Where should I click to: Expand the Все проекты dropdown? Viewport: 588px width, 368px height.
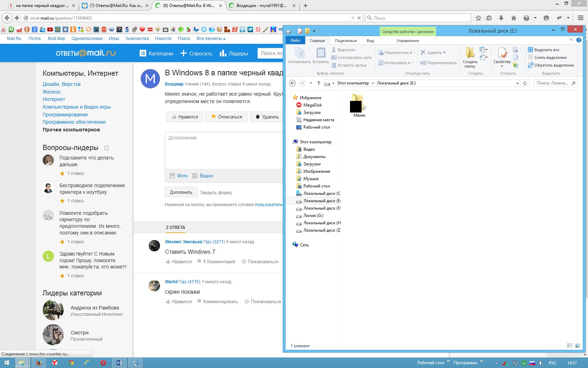pos(211,39)
